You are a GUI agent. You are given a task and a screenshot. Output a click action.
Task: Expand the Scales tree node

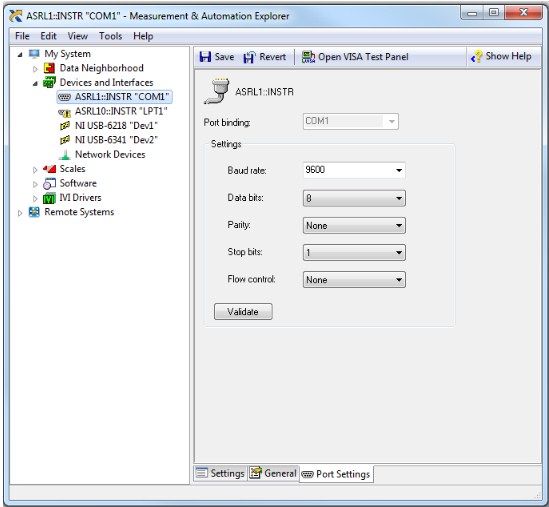point(35,169)
